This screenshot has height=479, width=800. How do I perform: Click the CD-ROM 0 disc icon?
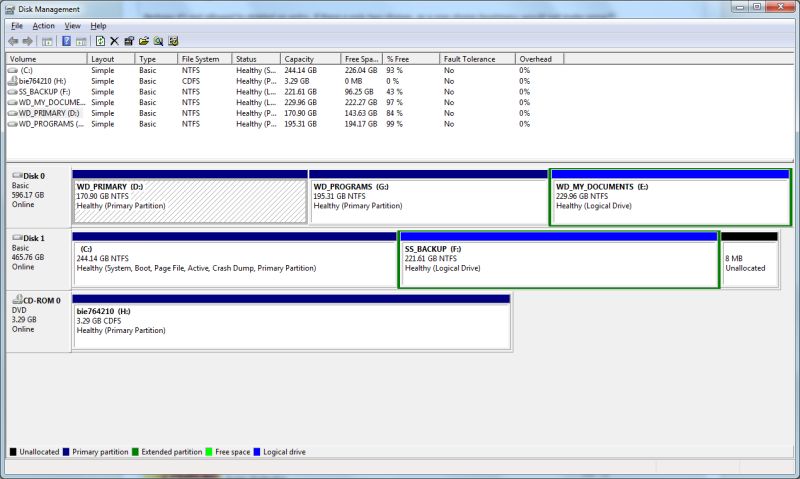tap(17, 299)
